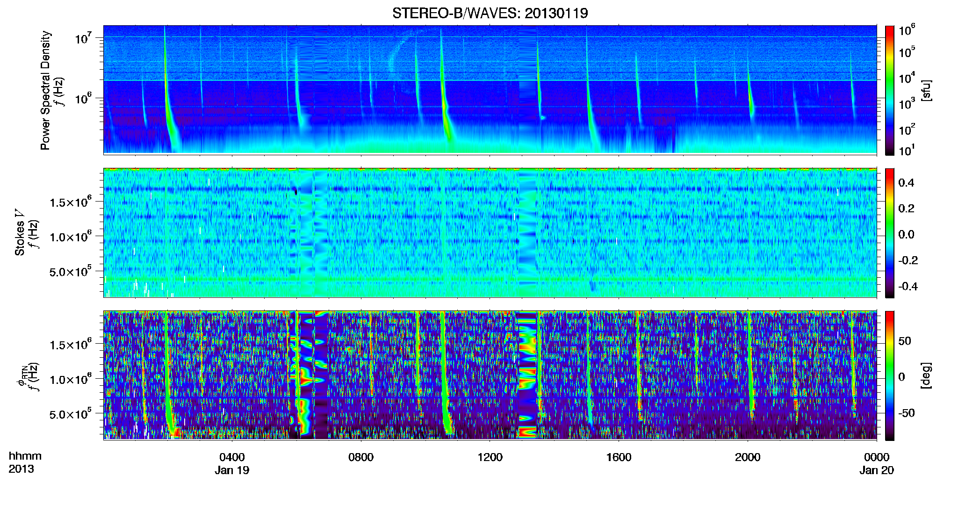Click the intense burst near 1030 in top panel
Viewport: 980px width, 505px height.
coord(445,103)
